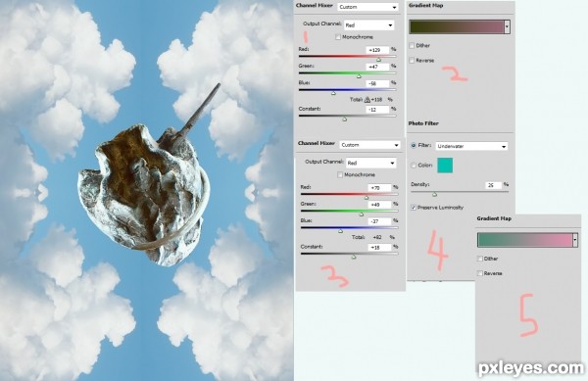Click the Green value field showing +47

tap(377, 67)
